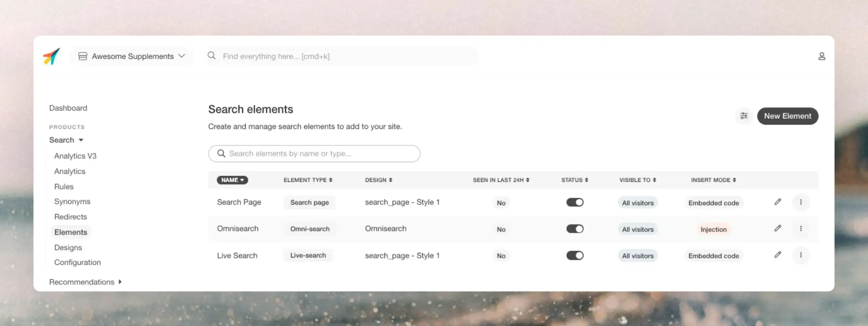Edit the Live Search element pencil icon
The image size is (868, 326).
pyautogui.click(x=778, y=255)
